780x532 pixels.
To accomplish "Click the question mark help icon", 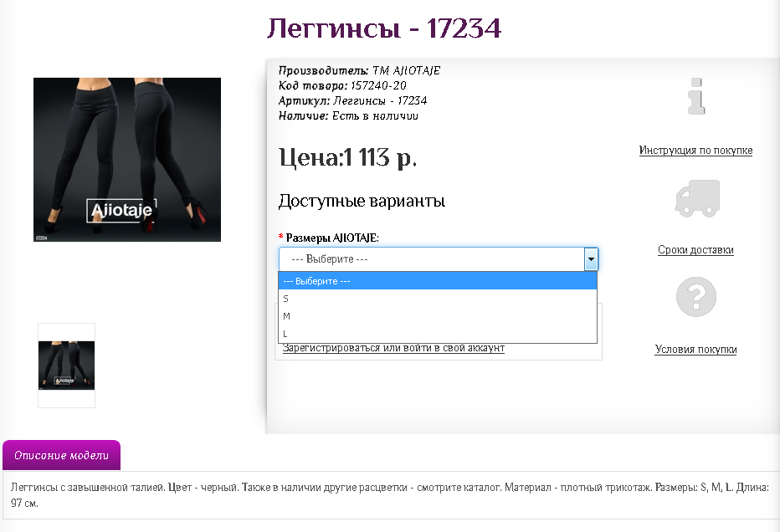I will point(695,297).
